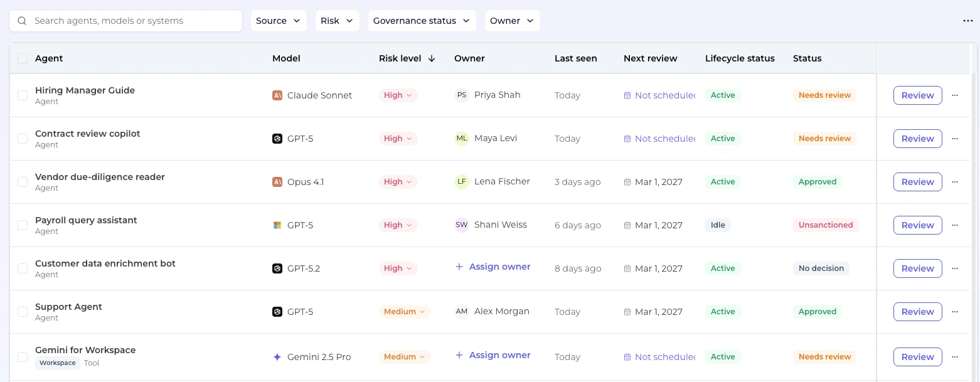Image resolution: width=980 pixels, height=382 pixels.
Task: Select the Gemini for Workspace checkbox
Action: tap(23, 357)
